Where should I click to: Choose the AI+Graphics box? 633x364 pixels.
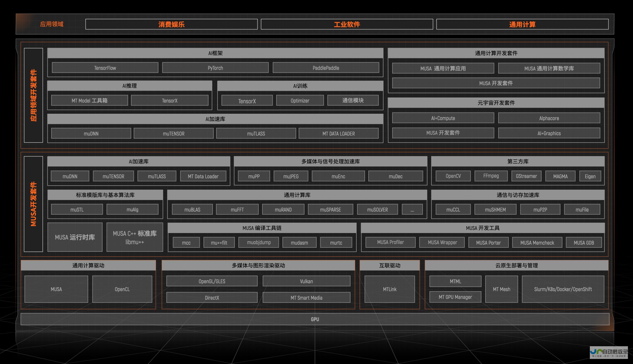[x=549, y=133]
